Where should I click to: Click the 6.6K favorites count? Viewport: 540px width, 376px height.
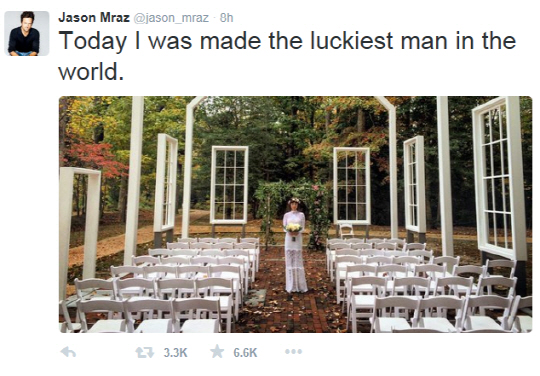tap(245, 353)
